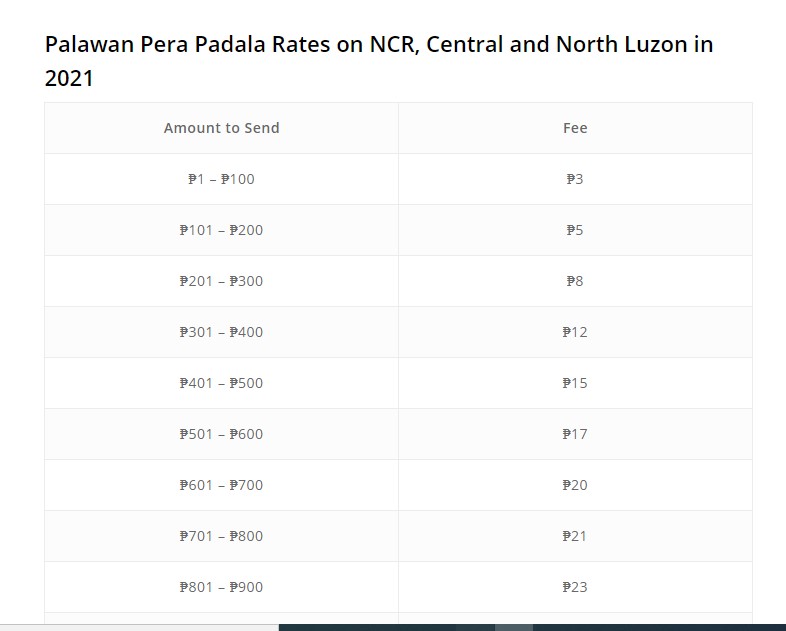Click the Amount to Send column header
The height and width of the screenshot is (631, 786).
[221, 128]
